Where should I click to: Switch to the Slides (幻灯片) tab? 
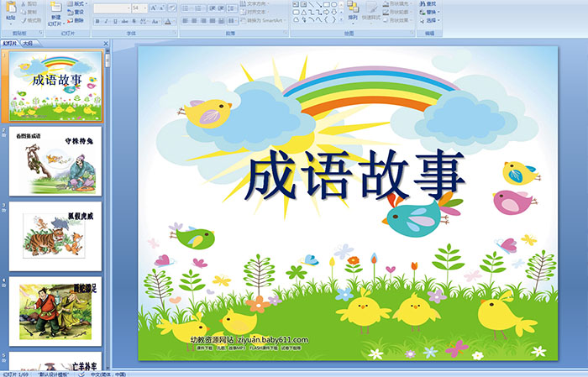click(x=9, y=44)
